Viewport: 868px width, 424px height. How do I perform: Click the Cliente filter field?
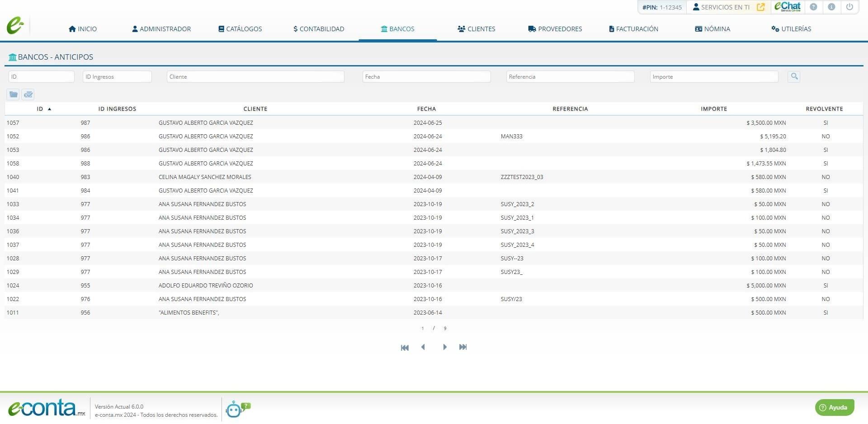pos(255,77)
